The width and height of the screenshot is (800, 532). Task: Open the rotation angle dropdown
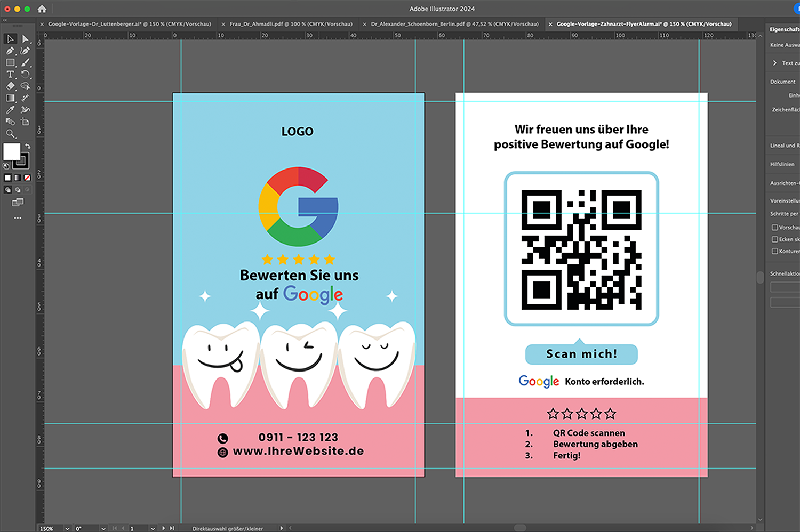tap(103, 528)
